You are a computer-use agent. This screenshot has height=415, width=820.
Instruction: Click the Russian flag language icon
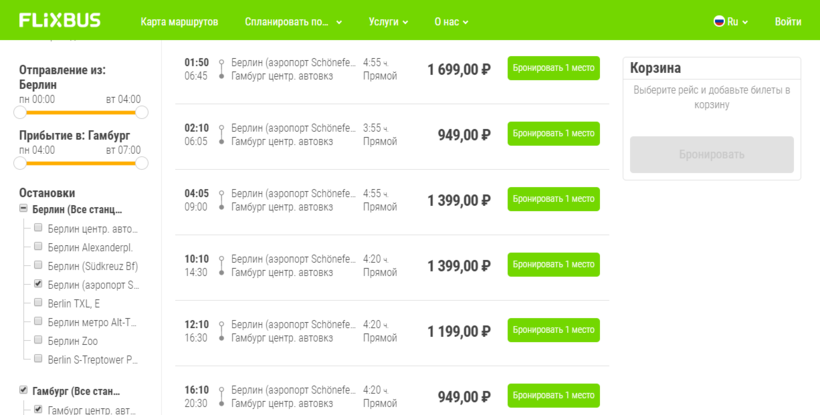point(719,21)
